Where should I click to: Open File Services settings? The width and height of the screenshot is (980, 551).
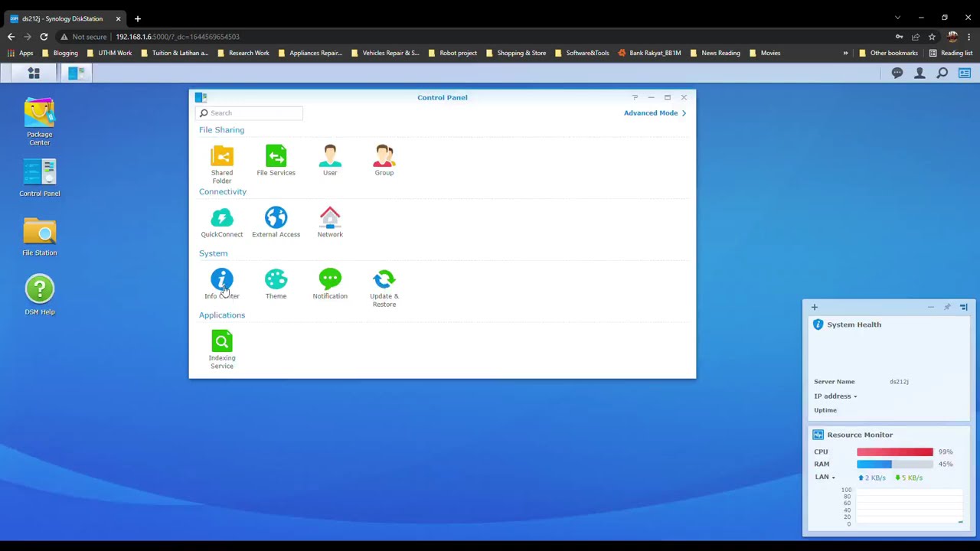coord(276,160)
